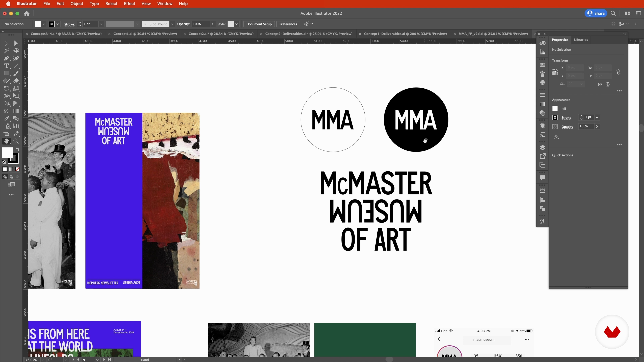644x362 pixels.
Task: Show more Appearance options
Action: pos(620,145)
